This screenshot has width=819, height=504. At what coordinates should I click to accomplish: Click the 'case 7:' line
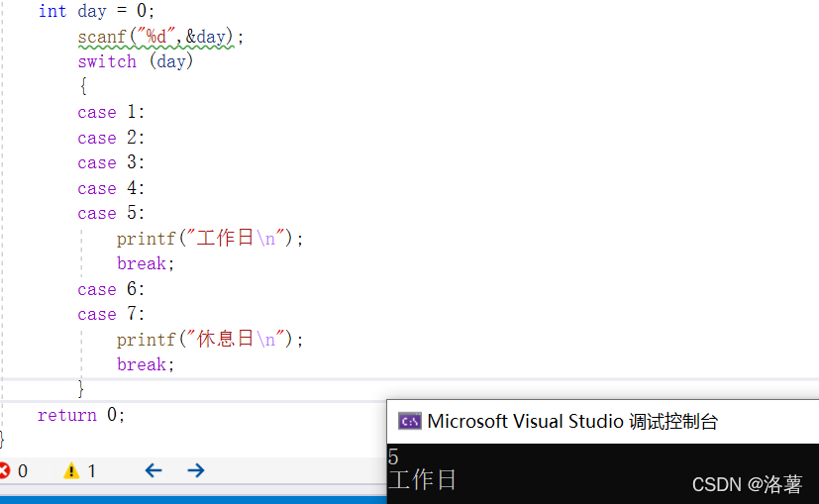(x=111, y=314)
